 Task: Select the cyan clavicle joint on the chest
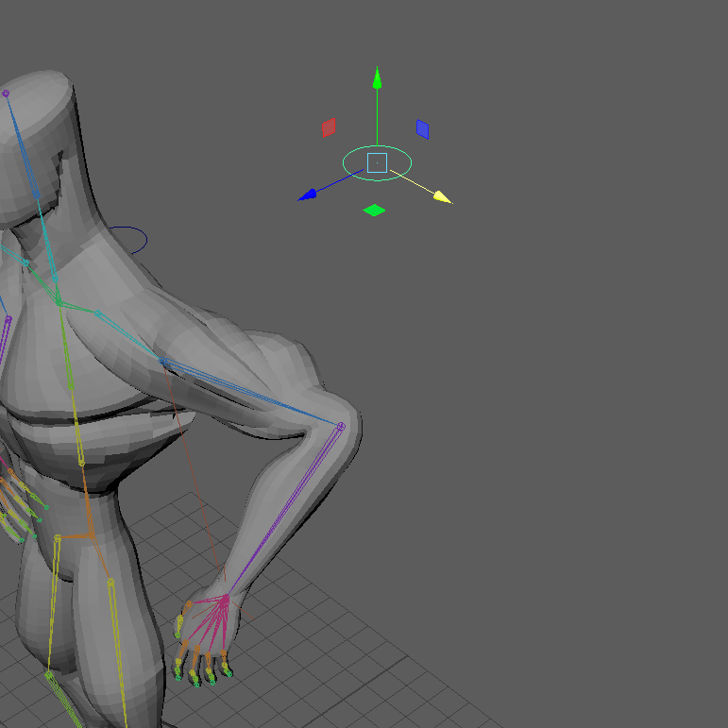[97, 313]
